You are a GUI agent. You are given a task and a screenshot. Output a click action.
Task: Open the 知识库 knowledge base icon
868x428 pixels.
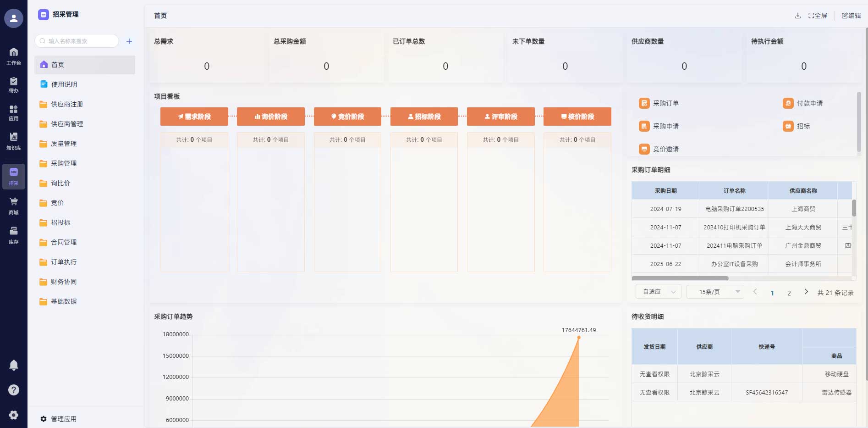[x=14, y=140]
